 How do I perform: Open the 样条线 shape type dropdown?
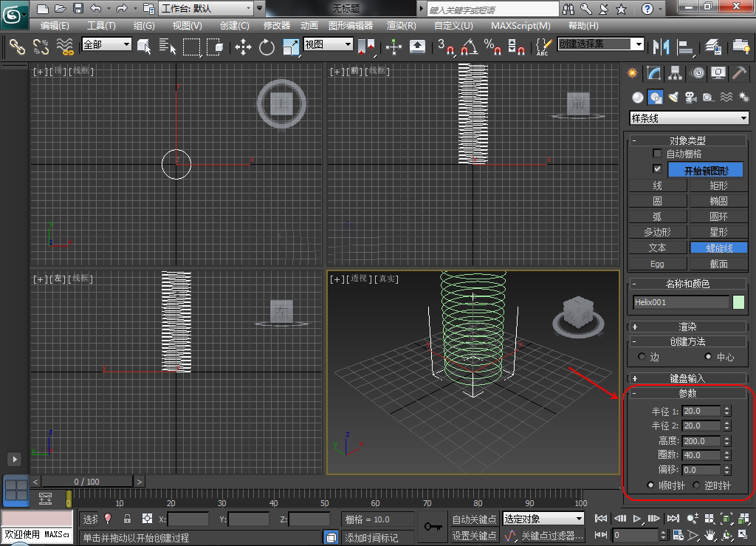coord(688,118)
